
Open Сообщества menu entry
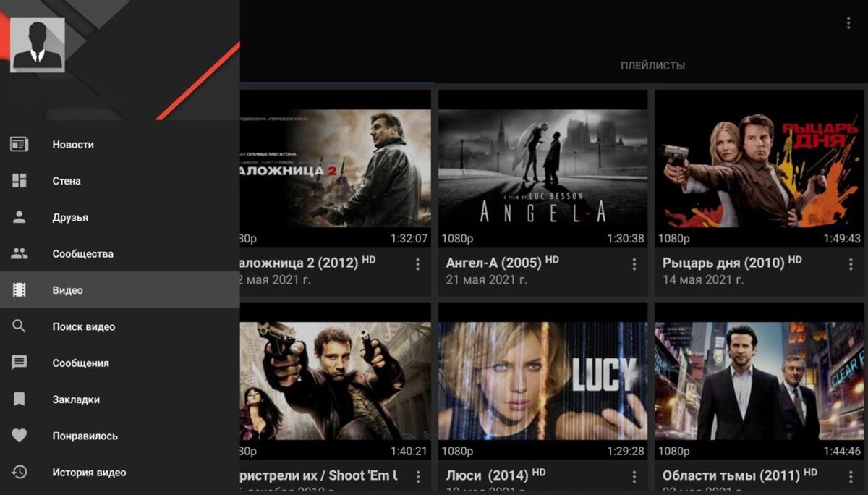click(119, 253)
